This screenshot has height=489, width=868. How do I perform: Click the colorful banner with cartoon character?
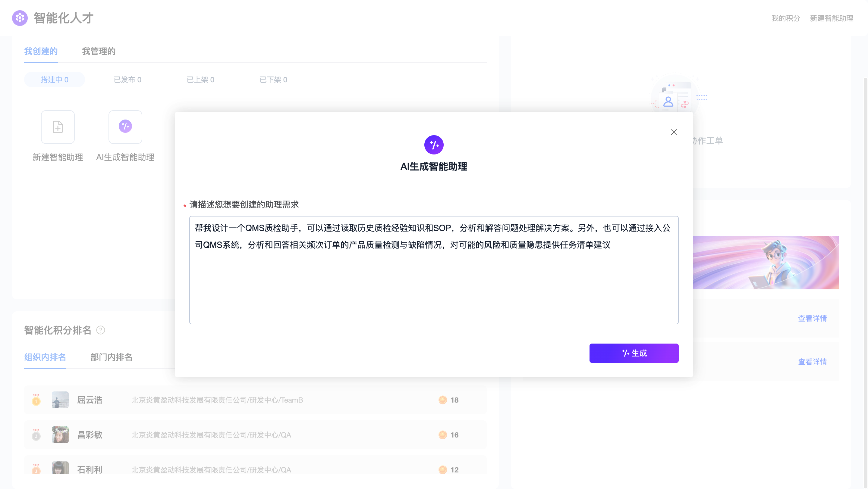pyautogui.click(x=766, y=263)
